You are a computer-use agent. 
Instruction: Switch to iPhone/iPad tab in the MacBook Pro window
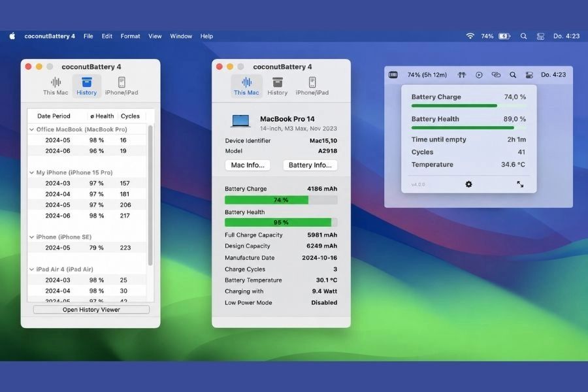click(312, 86)
